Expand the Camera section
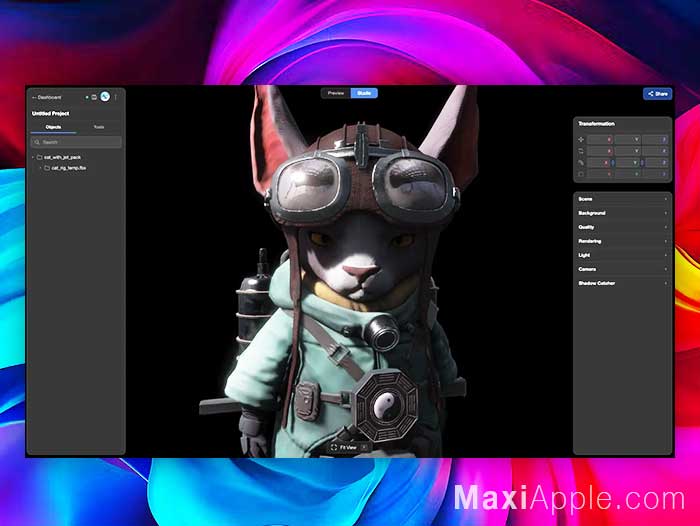This screenshot has width=700, height=526. 623,269
